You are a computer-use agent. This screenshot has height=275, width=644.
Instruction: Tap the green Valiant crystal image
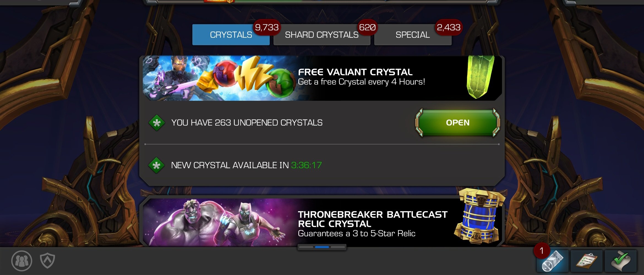[480, 77]
